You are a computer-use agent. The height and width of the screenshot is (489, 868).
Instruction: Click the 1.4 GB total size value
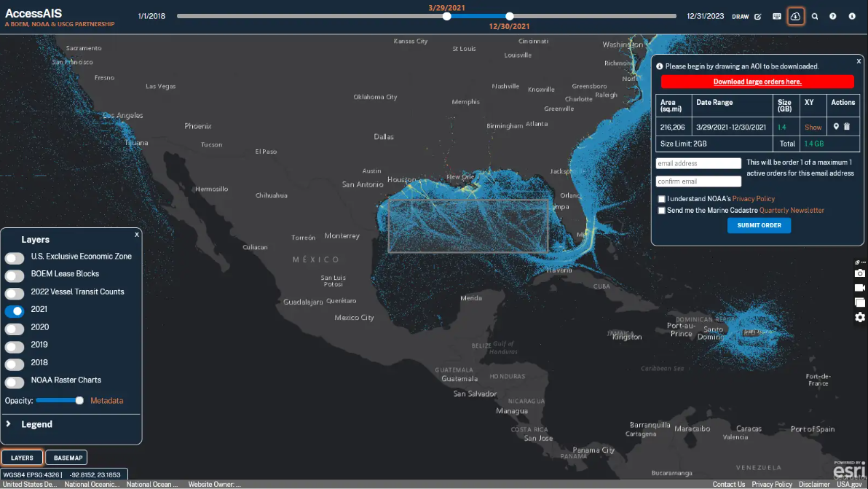(814, 144)
